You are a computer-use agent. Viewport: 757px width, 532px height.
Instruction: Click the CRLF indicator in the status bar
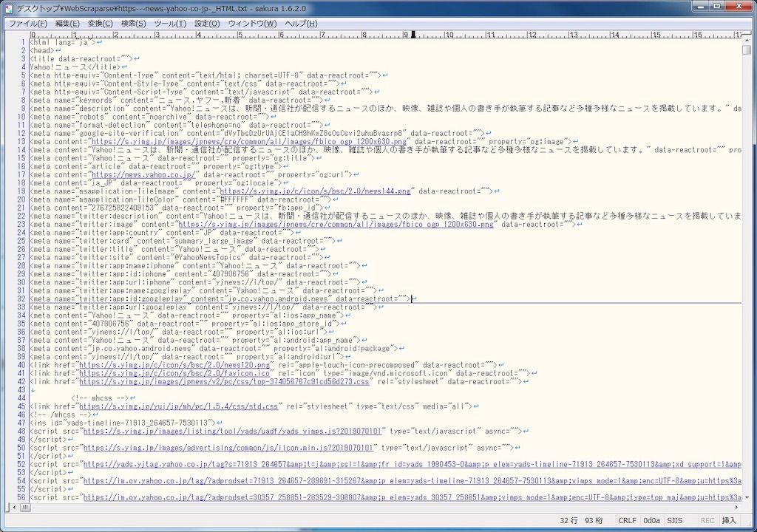tap(627, 520)
